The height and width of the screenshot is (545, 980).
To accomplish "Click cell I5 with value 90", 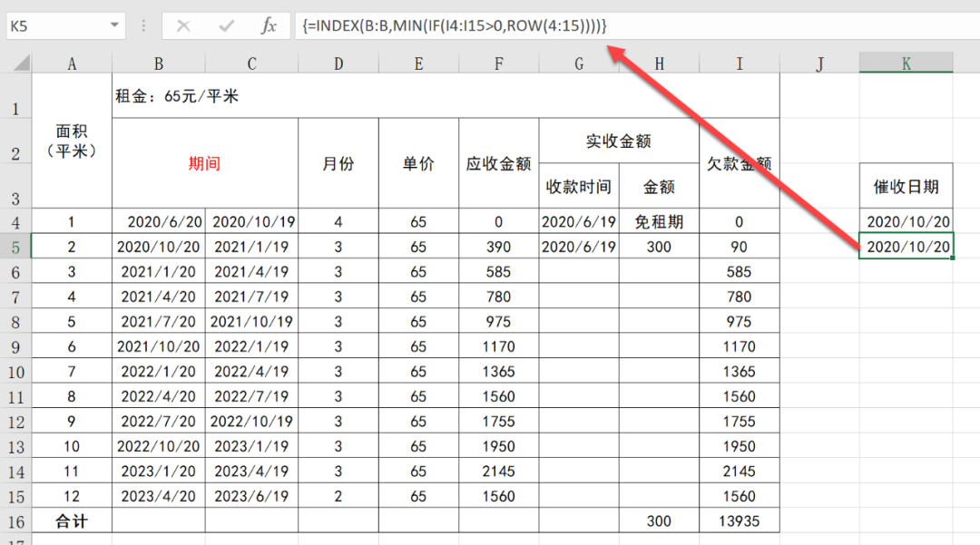I will click(x=740, y=247).
